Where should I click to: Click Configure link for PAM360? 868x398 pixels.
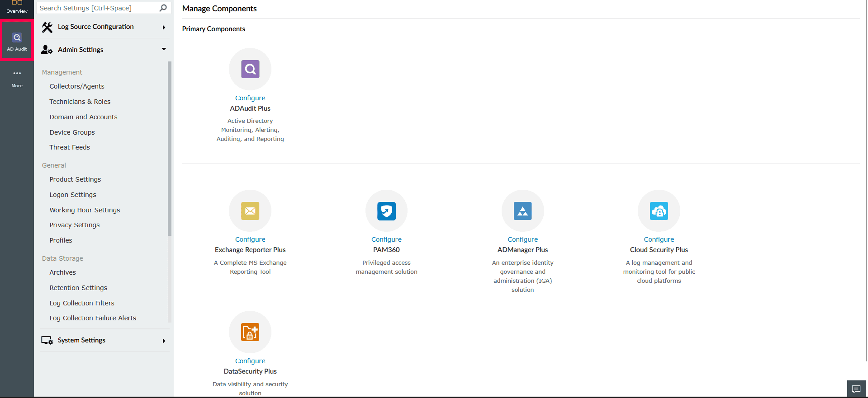point(387,239)
